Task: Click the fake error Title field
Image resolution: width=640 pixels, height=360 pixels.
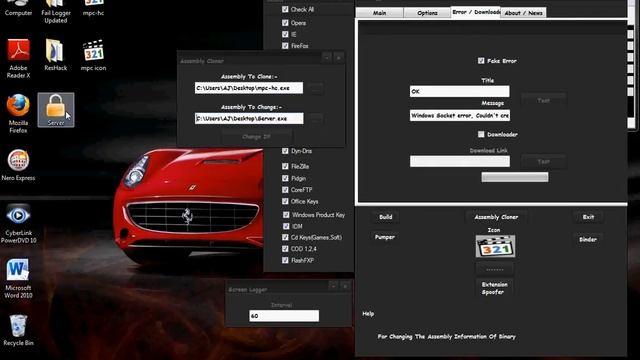Action: point(460,91)
